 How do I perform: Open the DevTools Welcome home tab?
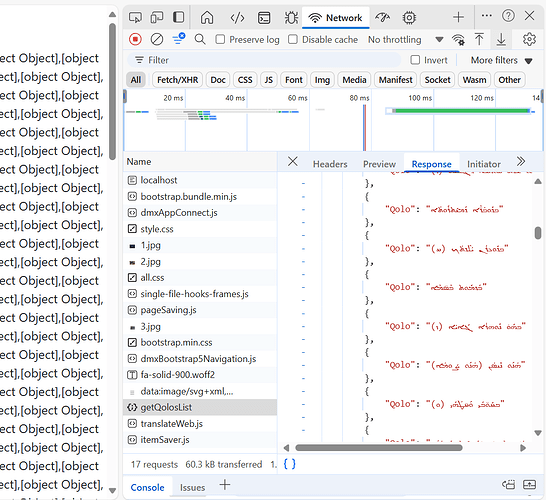pos(207,17)
